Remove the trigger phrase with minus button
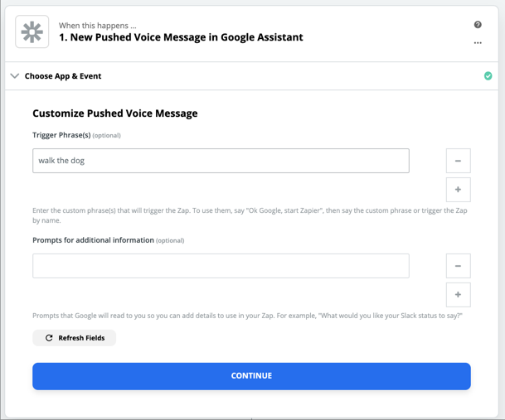Viewport: 505px width, 420px height. click(458, 161)
